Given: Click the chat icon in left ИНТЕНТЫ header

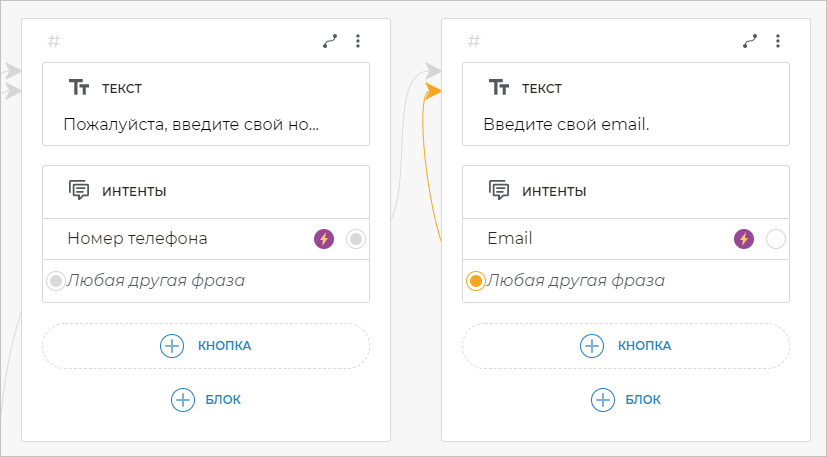Looking at the screenshot, I should pyautogui.click(x=79, y=190).
